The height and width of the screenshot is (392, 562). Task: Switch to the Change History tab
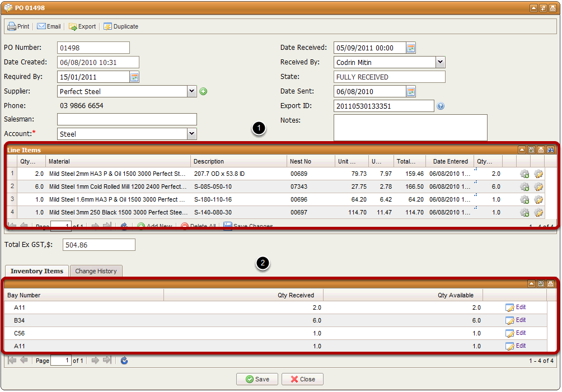tap(96, 271)
